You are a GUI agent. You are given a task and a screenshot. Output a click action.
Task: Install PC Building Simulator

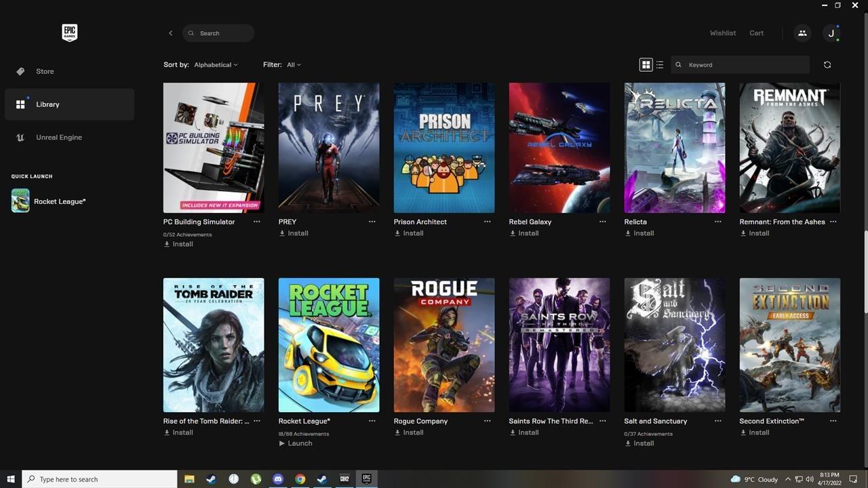pyautogui.click(x=178, y=244)
